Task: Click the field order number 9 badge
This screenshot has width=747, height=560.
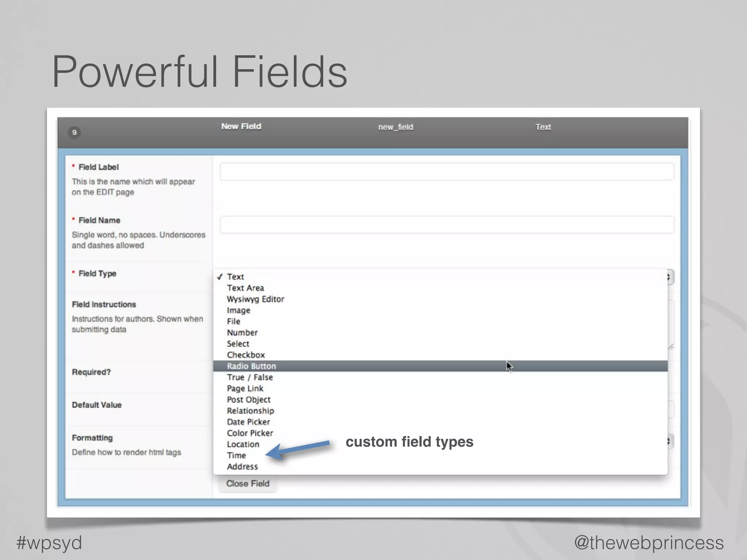Action: [74, 132]
